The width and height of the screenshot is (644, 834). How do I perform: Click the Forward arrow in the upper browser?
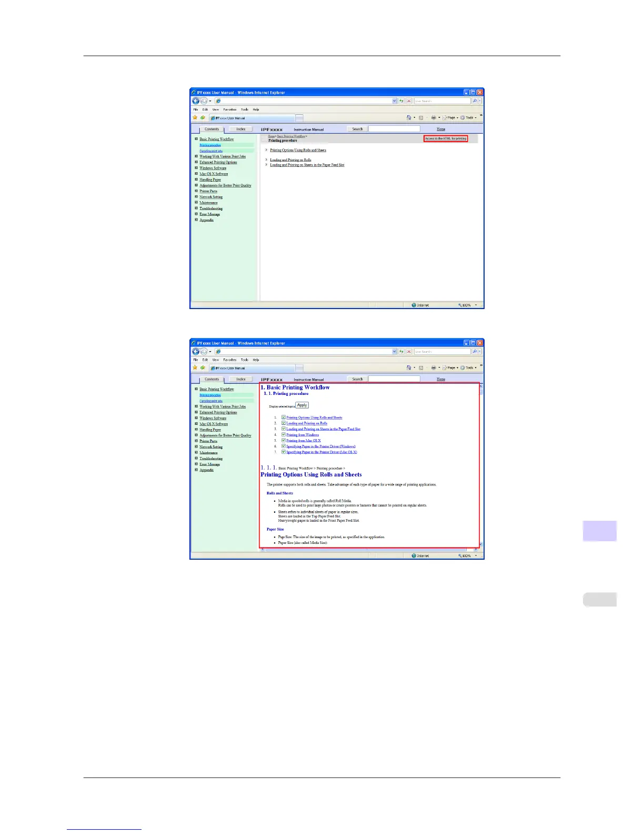204,101
